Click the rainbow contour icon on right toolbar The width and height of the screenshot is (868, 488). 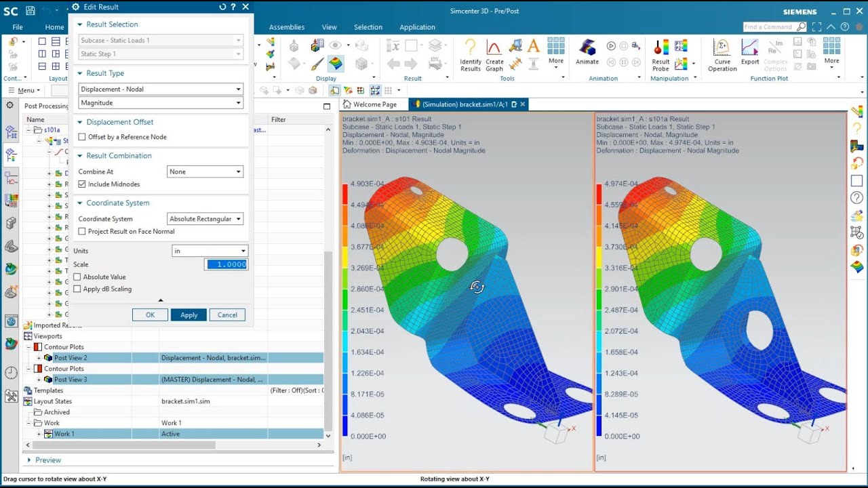click(x=857, y=267)
